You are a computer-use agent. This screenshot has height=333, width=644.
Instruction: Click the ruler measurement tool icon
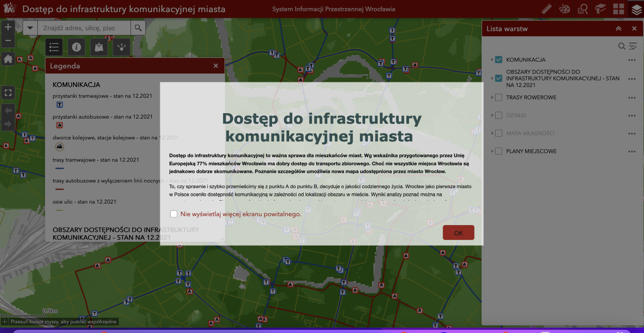click(x=546, y=9)
